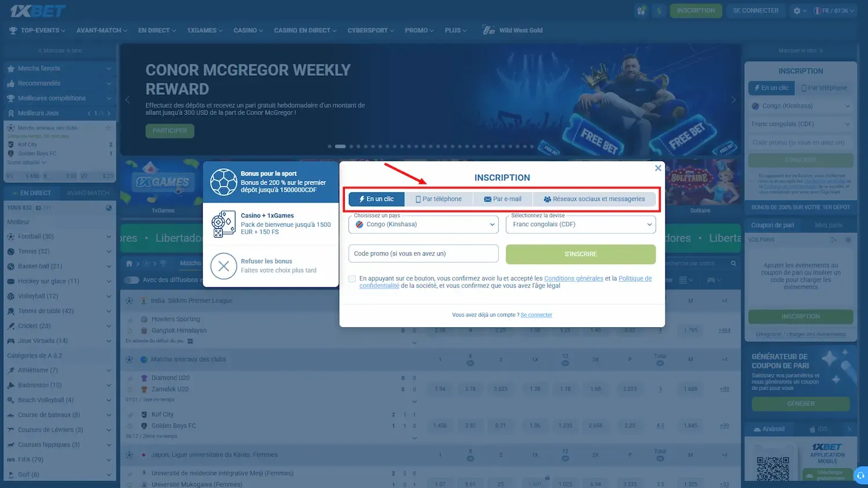Viewport: 868px width, 488px height.
Task: Open the CASINO menu
Action: click(248, 30)
